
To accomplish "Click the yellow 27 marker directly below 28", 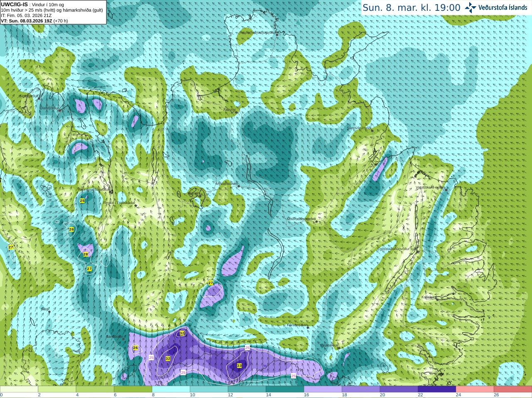I will click(x=89, y=269).
